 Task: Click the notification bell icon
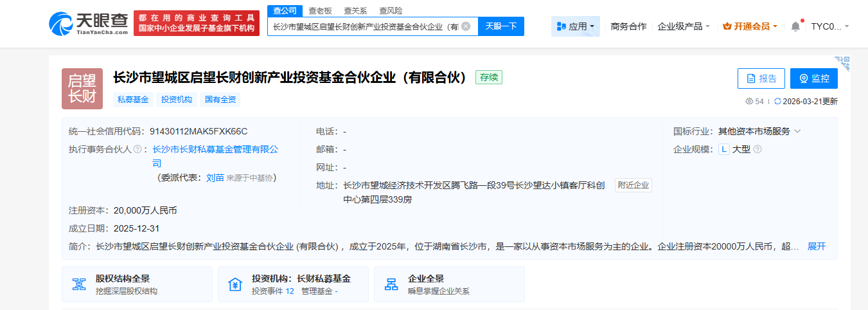795,26
